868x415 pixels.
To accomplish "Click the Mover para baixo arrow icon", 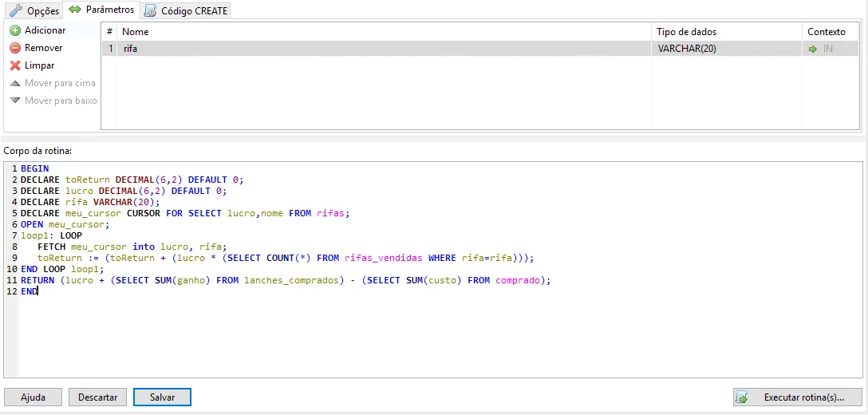I will coord(15,101).
